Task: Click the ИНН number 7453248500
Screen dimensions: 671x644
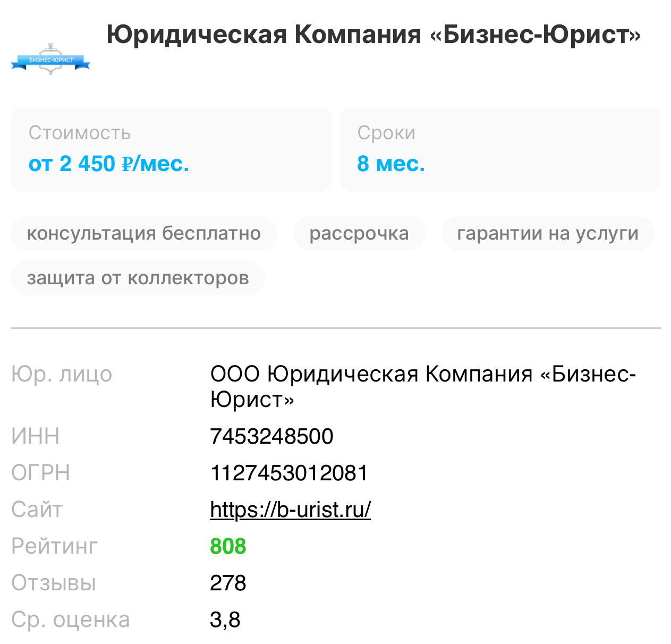Action: [x=271, y=437]
